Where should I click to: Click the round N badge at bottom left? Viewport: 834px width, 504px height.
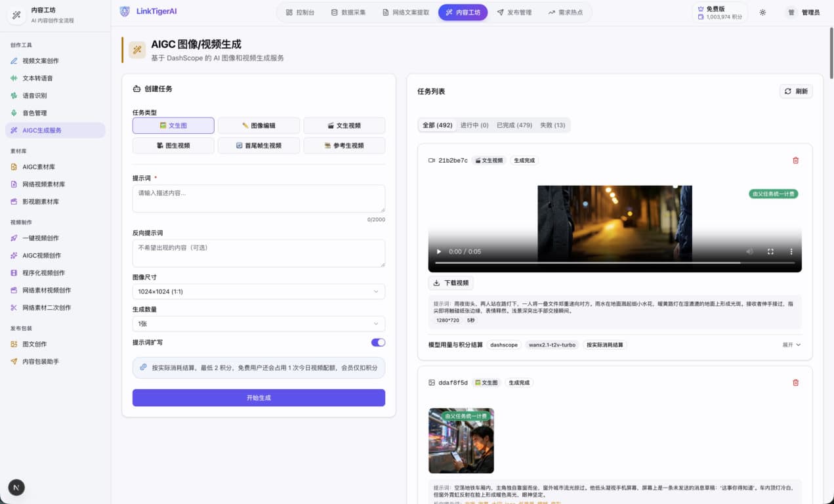coord(16,487)
